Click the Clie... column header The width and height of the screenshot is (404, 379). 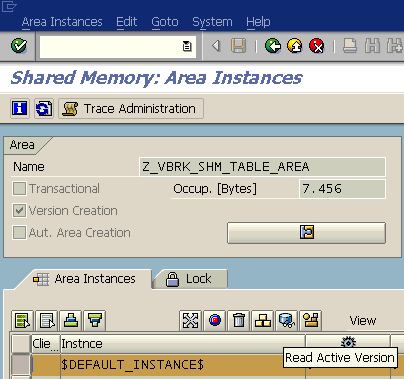46,343
